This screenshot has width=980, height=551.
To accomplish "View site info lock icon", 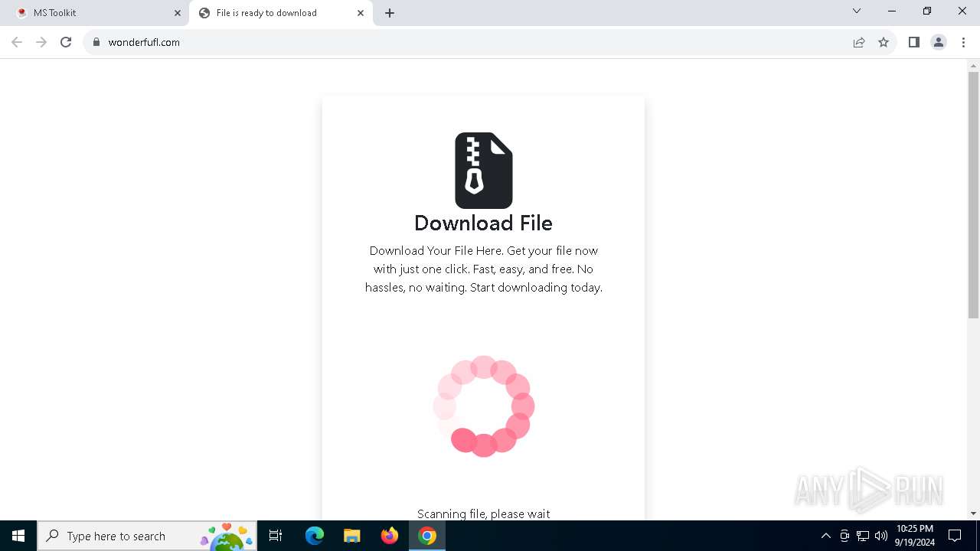I will (x=96, y=42).
